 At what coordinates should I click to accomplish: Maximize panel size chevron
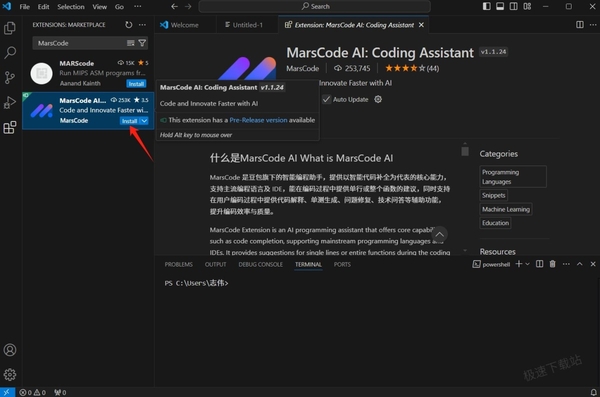(580, 264)
